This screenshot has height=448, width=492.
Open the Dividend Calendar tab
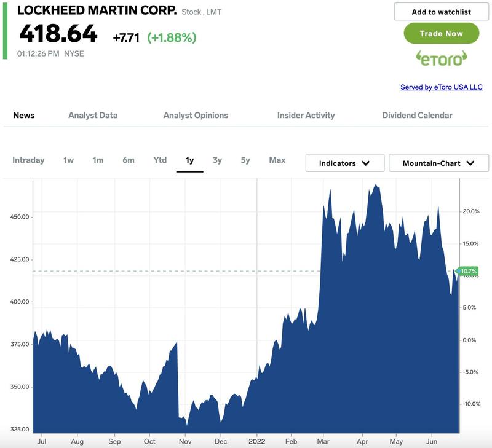point(417,115)
